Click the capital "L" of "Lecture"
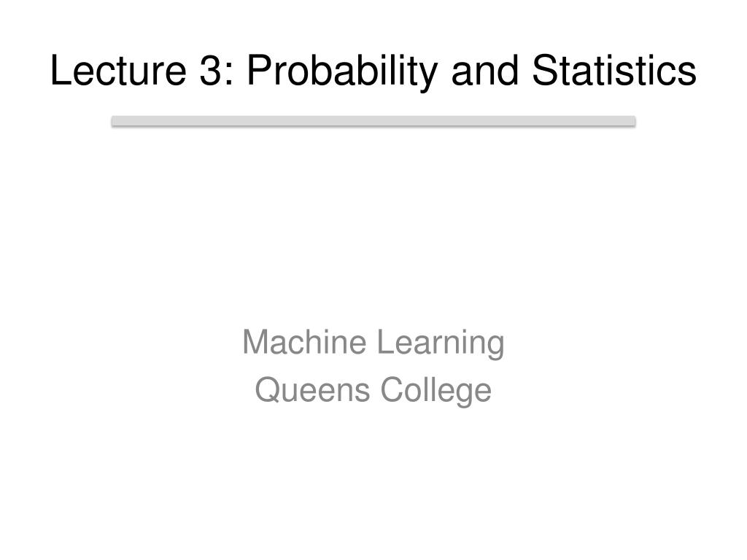 (61, 71)
